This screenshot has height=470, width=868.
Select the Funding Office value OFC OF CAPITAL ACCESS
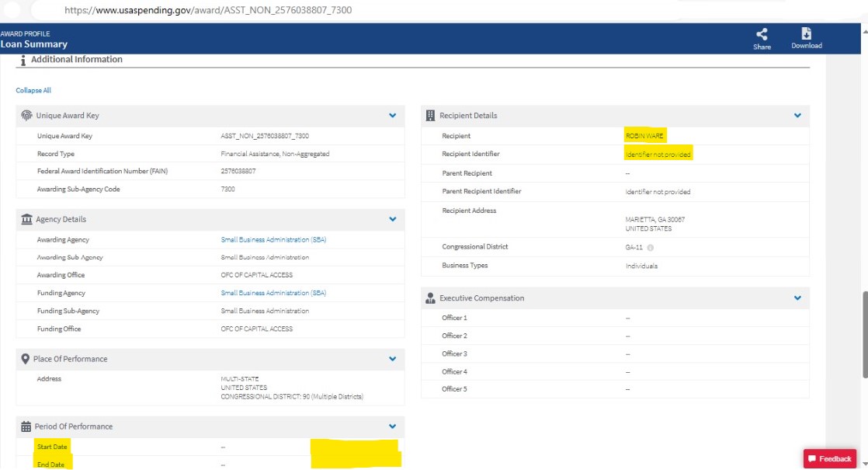click(x=257, y=329)
